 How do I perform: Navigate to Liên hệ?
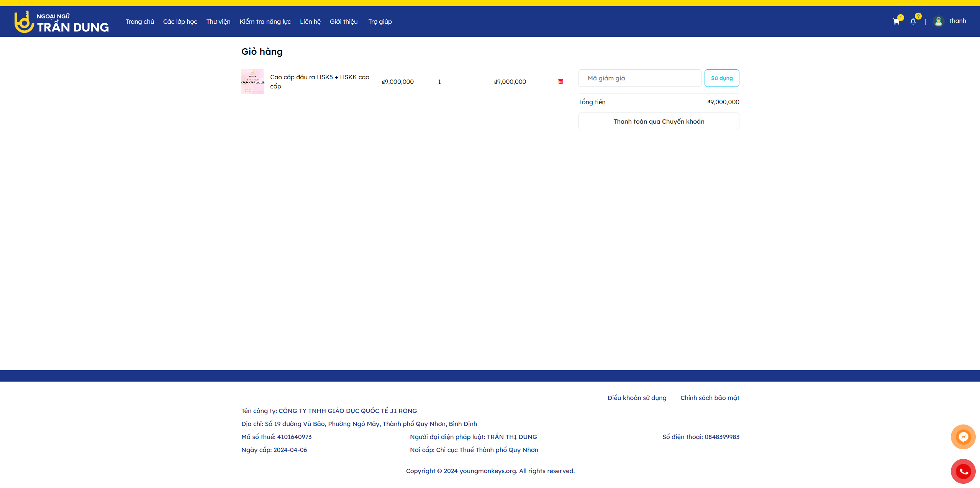click(310, 22)
